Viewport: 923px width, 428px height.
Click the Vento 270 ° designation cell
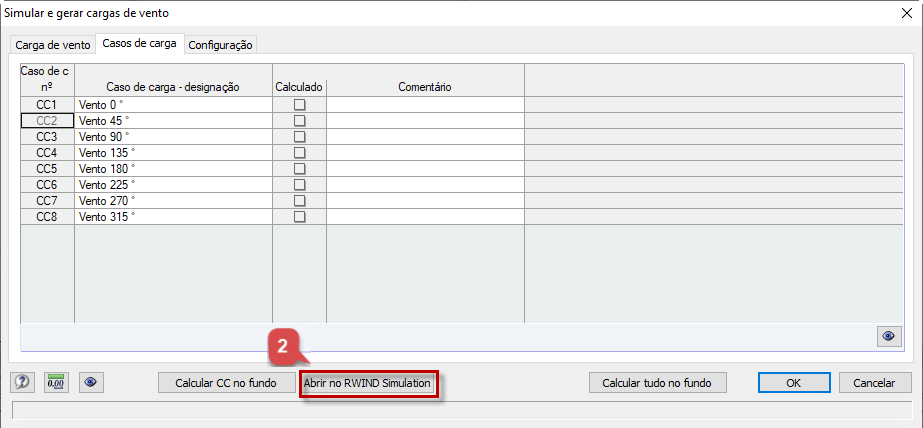173,200
